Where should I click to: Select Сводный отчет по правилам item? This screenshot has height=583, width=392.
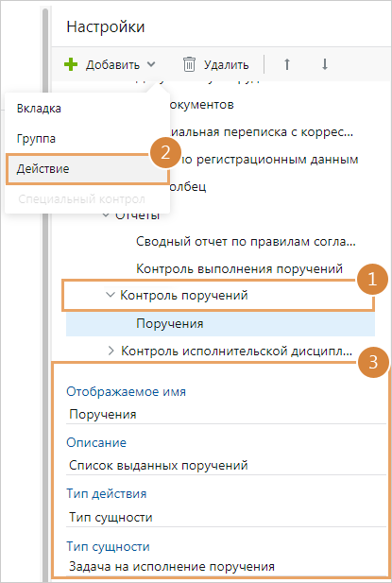[x=246, y=241]
